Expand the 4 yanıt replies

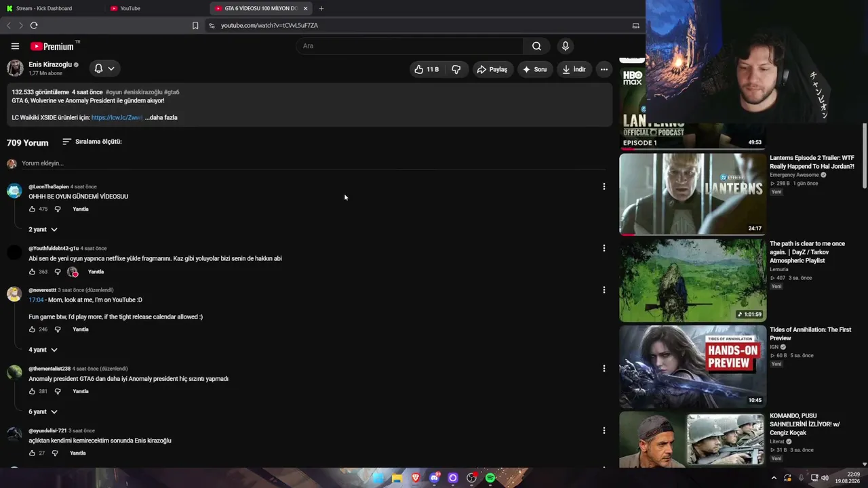[43, 350]
